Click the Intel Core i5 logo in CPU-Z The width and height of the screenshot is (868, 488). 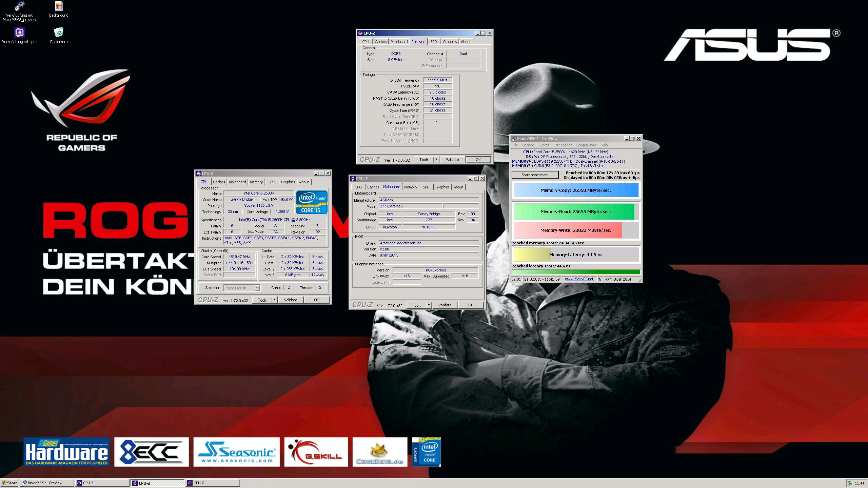coord(312,202)
